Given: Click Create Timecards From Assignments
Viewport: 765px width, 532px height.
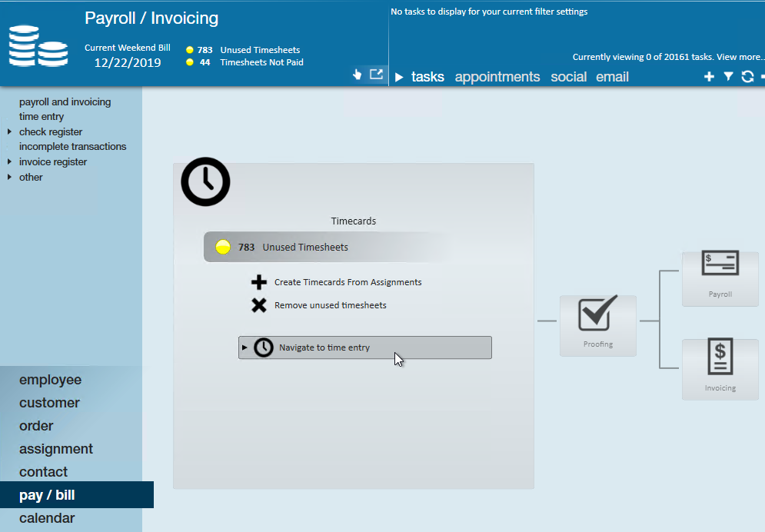Looking at the screenshot, I should click(348, 282).
